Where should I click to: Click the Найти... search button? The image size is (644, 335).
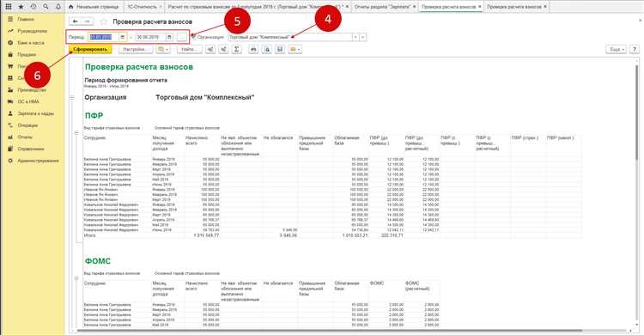point(190,49)
